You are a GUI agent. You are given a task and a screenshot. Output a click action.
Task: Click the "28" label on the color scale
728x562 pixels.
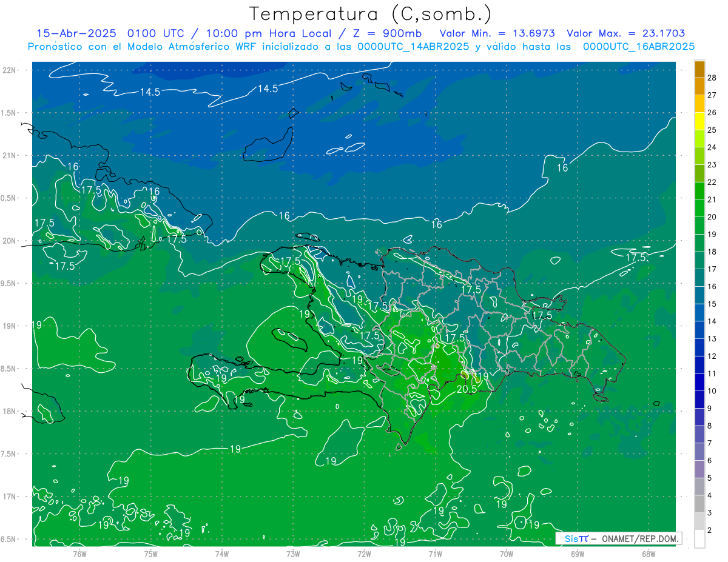712,77
